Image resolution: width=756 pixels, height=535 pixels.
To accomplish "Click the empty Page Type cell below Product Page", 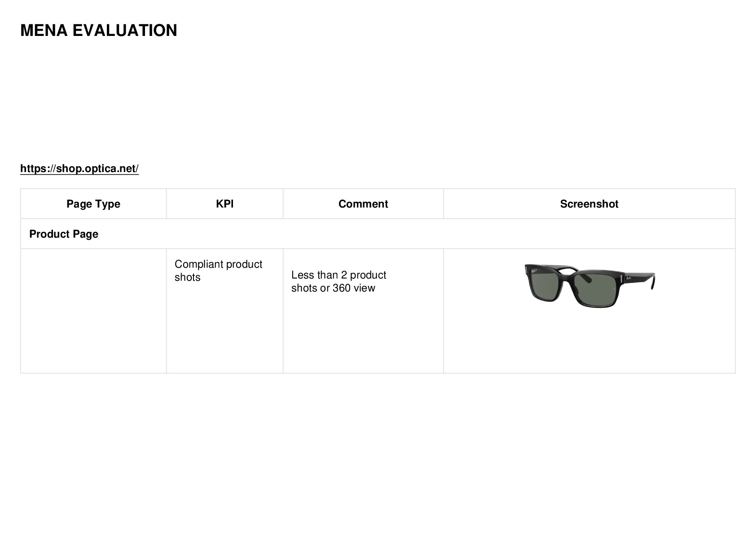I will pyautogui.click(x=93, y=311).
